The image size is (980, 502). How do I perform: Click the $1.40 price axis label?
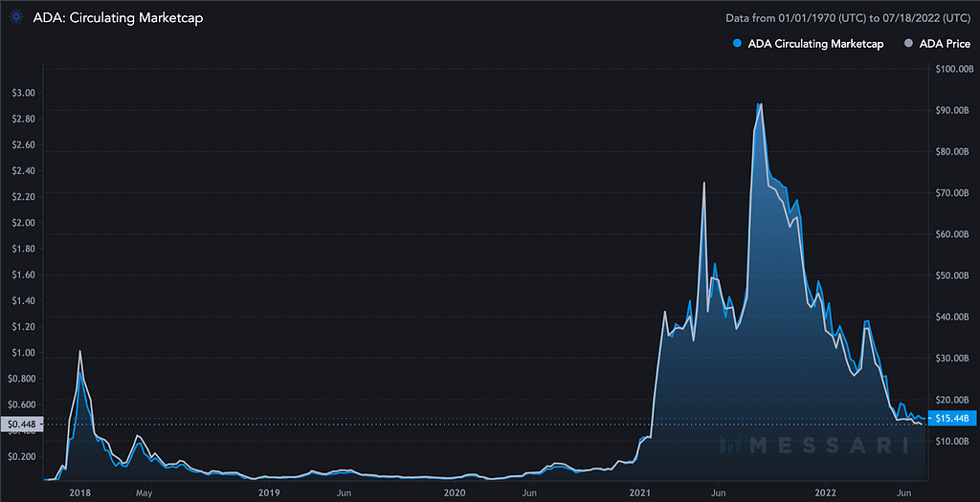point(24,300)
